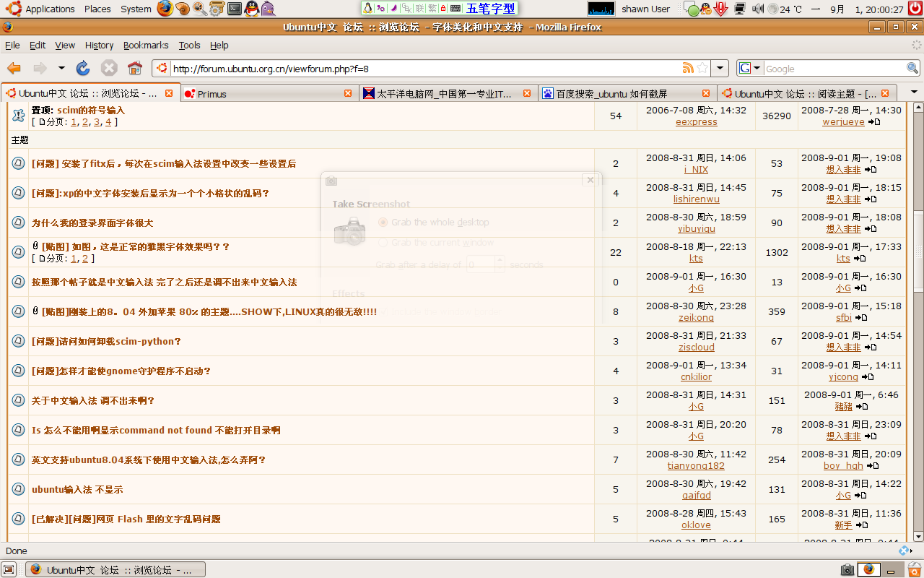This screenshot has height=578, width=924.
Task: Click the shawn User switcher applet
Action: pyautogui.click(x=645, y=9)
